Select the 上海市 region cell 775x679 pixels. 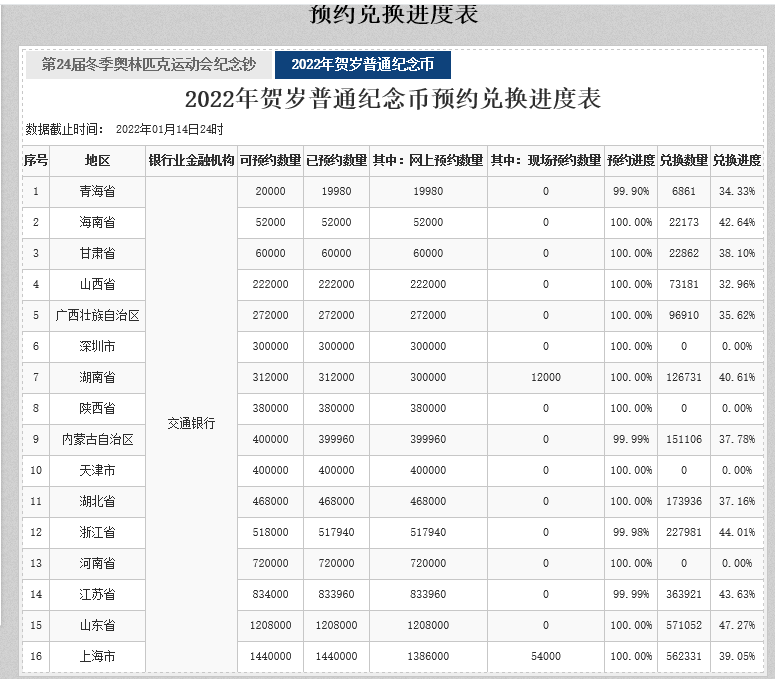(97, 656)
